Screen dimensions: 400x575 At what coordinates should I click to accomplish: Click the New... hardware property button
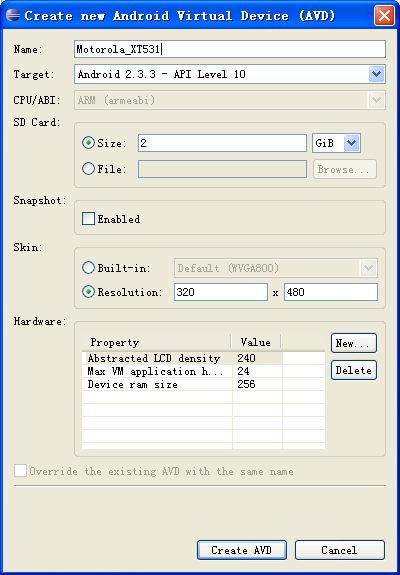(x=354, y=343)
